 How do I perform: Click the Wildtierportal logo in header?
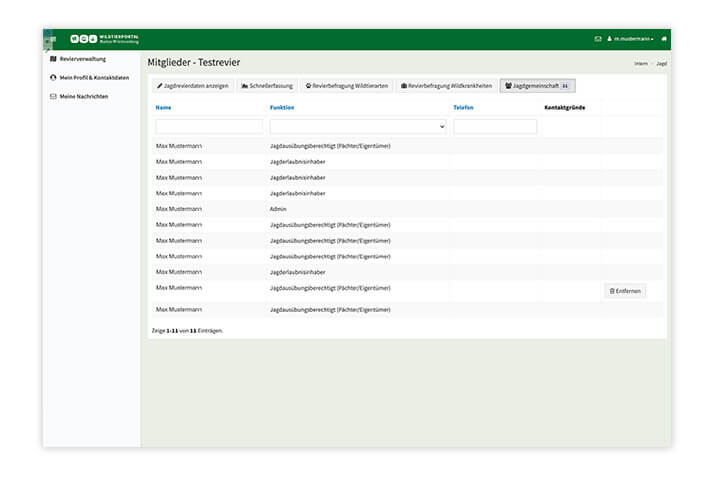[x=104, y=39]
